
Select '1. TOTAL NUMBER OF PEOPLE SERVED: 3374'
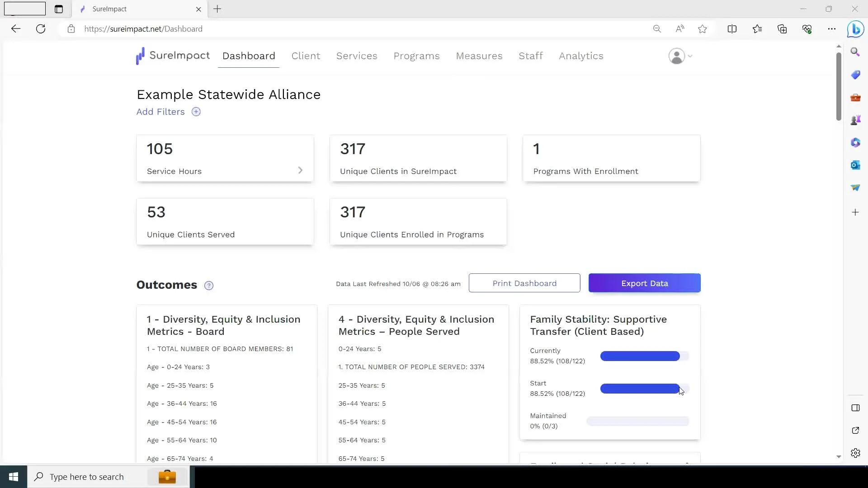click(411, 367)
